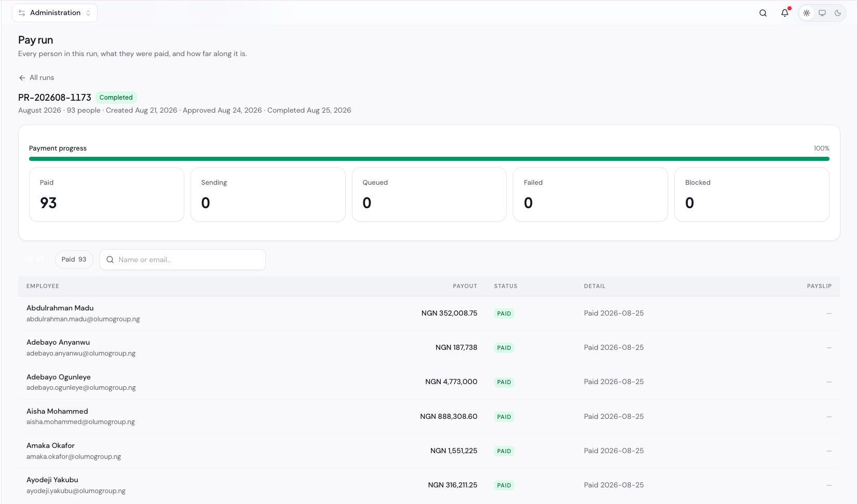Select the Sending 0 summary card

click(268, 194)
